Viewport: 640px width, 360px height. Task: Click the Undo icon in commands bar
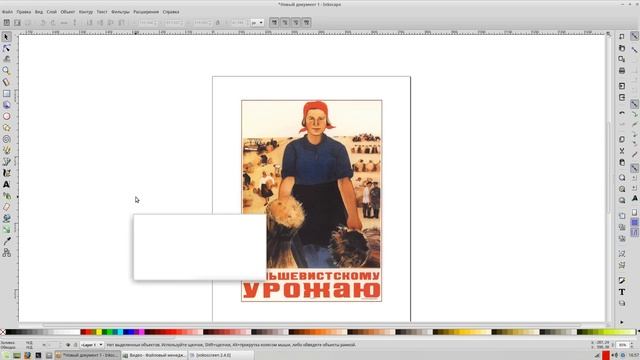622,113
